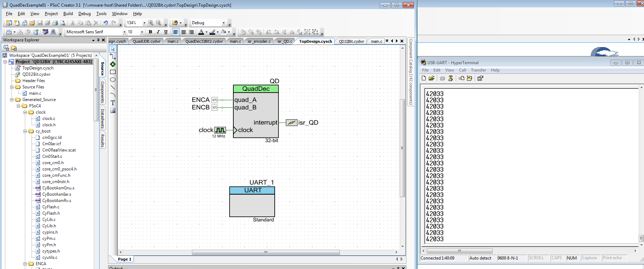Toggle Align Left text alignment
Viewport: 644px width, 269px height.
tap(176, 32)
